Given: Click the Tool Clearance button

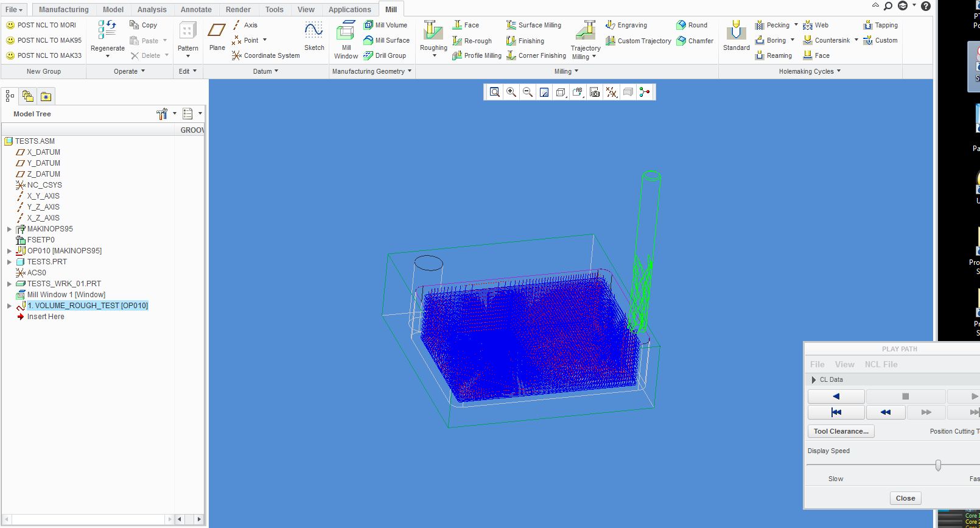Looking at the screenshot, I should [841, 431].
